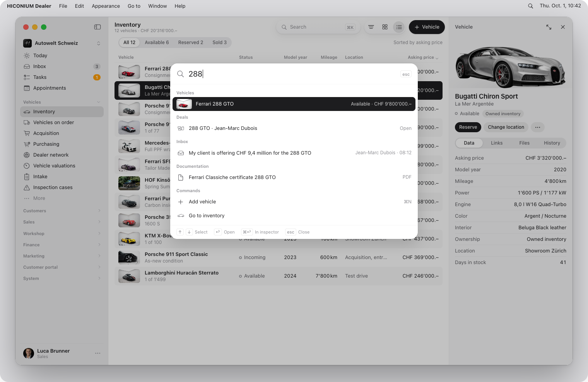
Task: Filter by Available 6
Action: pos(157,43)
